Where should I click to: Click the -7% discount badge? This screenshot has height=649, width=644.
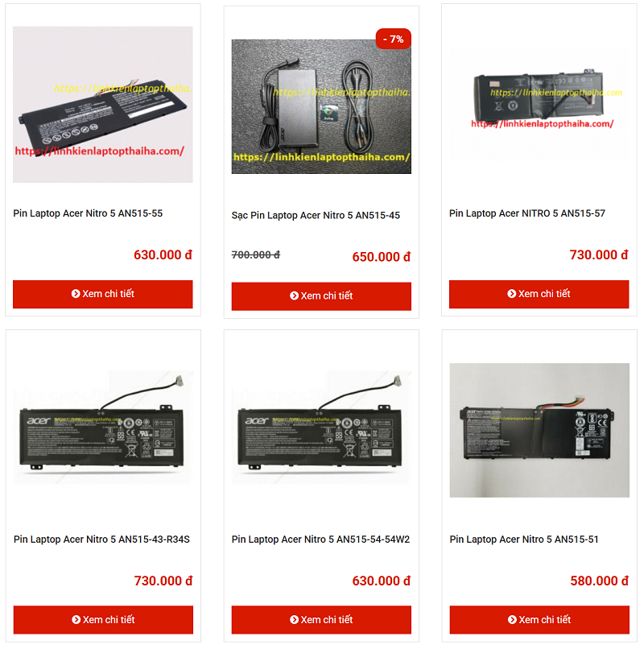(394, 39)
